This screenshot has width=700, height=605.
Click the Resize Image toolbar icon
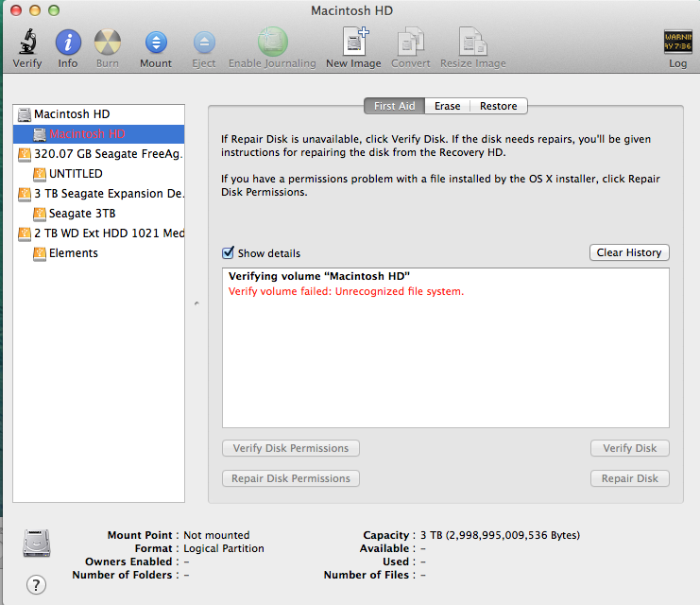(472, 42)
